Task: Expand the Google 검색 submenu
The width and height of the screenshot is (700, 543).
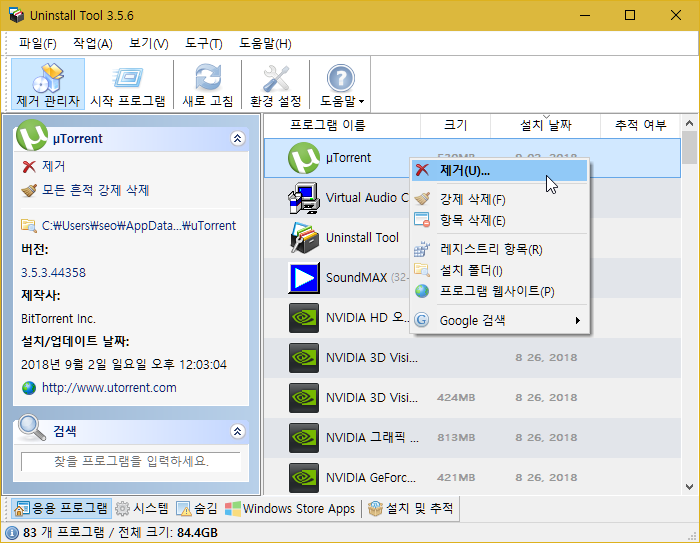Action: click(500, 320)
